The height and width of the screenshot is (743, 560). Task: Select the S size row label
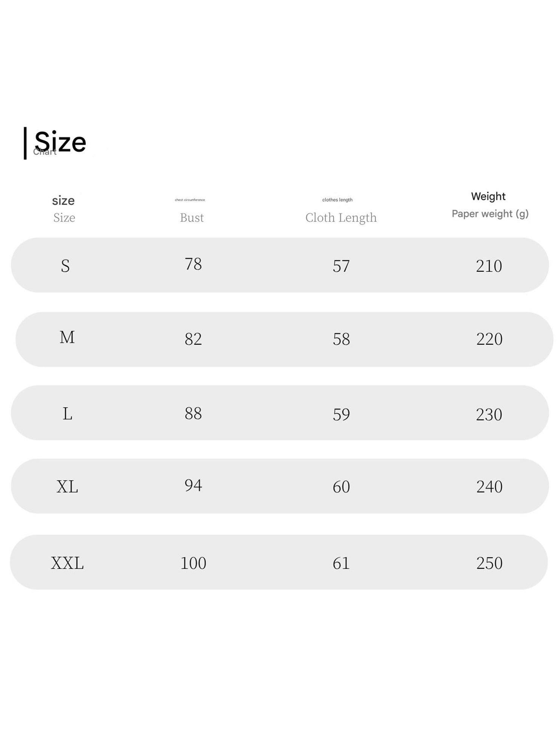pos(65,266)
